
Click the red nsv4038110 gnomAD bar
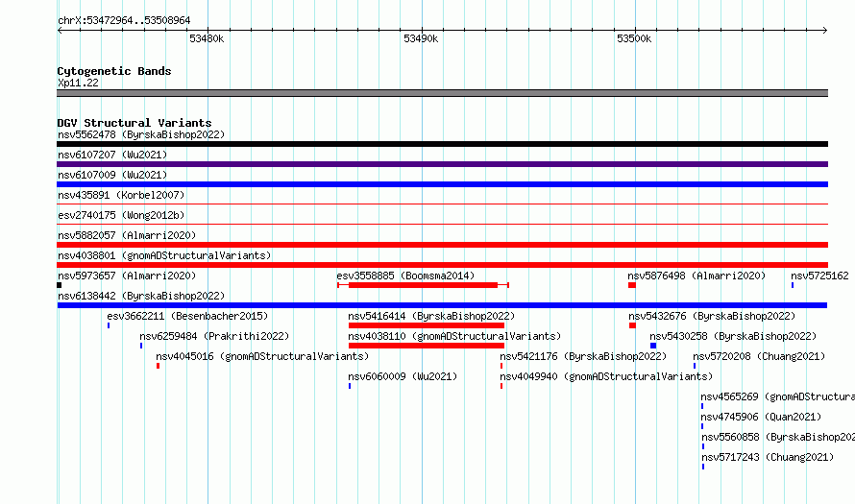tap(427, 346)
